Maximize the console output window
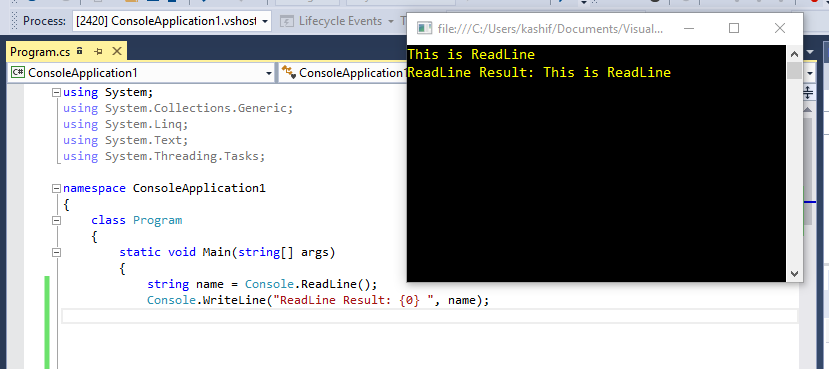 pos(734,29)
